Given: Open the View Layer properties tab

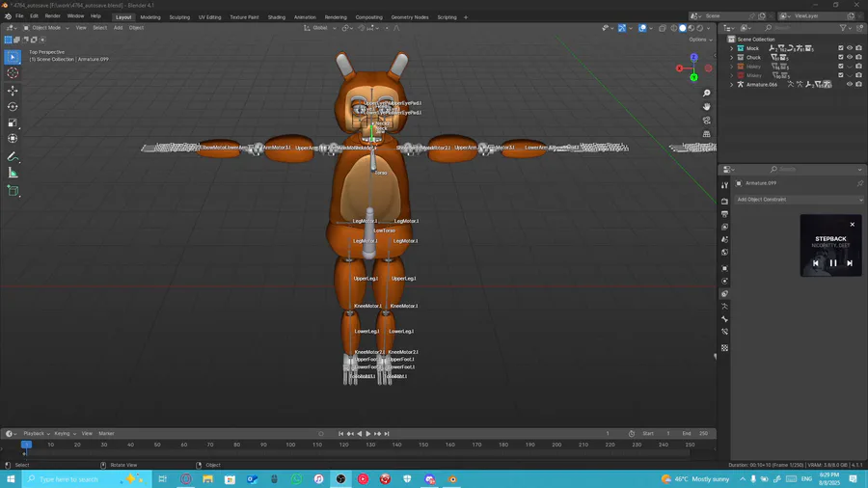Looking at the screenshot, I should (724, 227).
